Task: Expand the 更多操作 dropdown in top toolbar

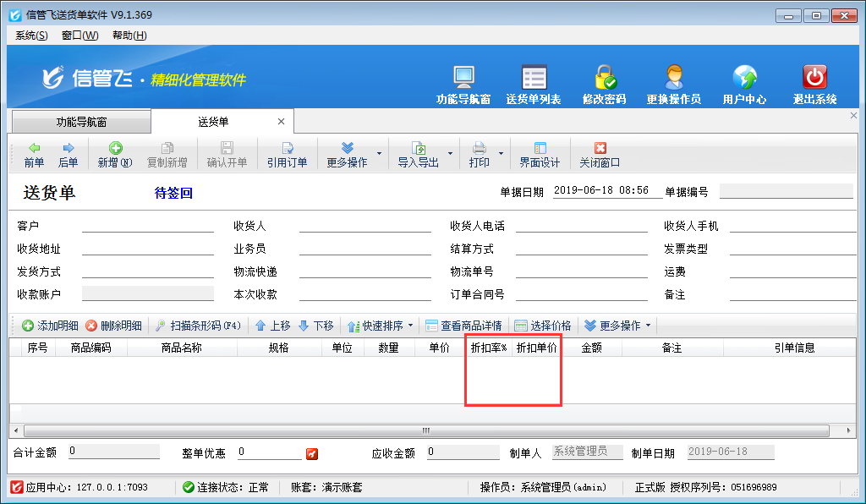Action: [379, 155]
